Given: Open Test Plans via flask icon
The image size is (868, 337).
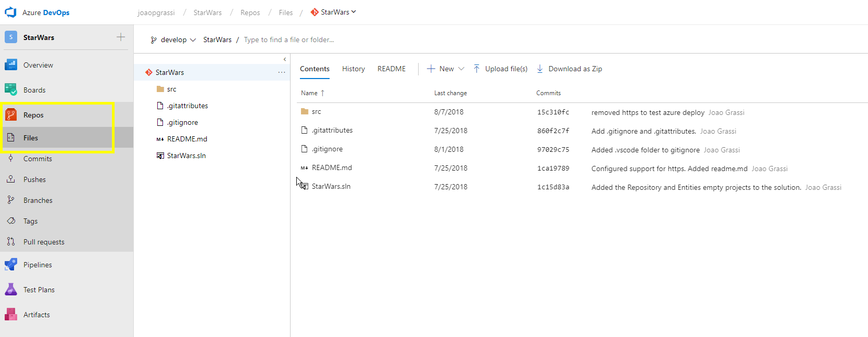Looking at the screenshot, I should 11,290.
